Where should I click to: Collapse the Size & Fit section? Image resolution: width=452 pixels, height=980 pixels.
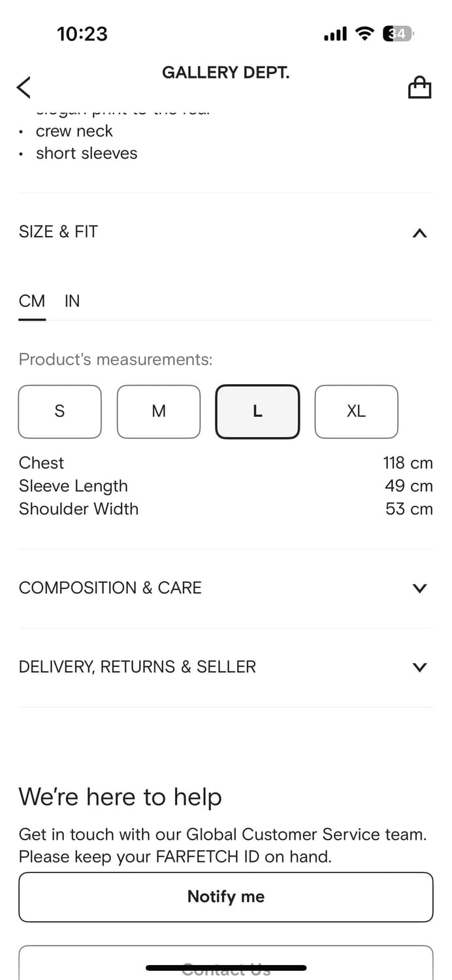click(x=420, y=233)
